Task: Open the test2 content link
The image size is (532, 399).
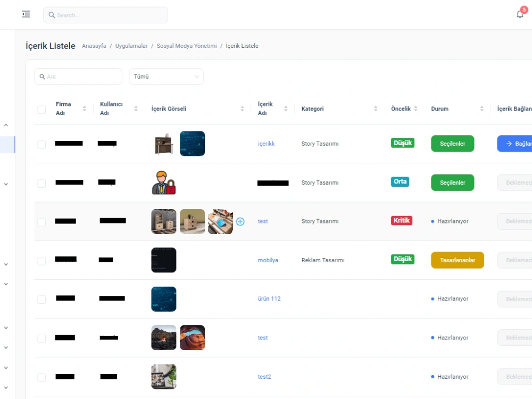Action: [264, 377]
